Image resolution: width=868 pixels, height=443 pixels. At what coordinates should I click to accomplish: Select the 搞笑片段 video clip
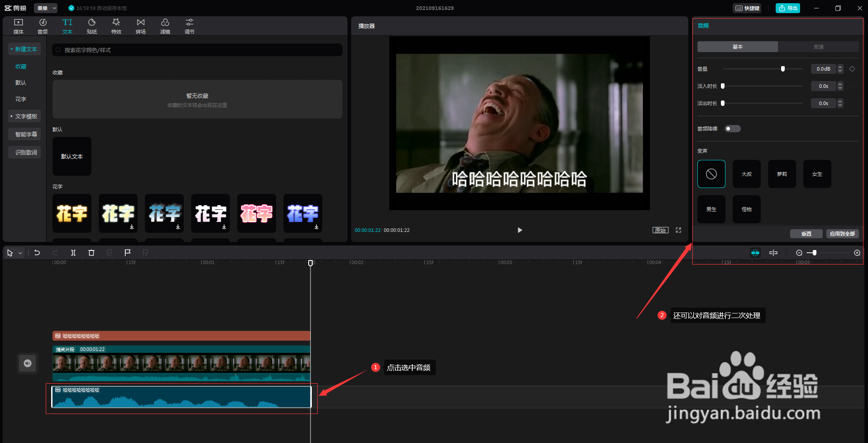click(181, 363)
